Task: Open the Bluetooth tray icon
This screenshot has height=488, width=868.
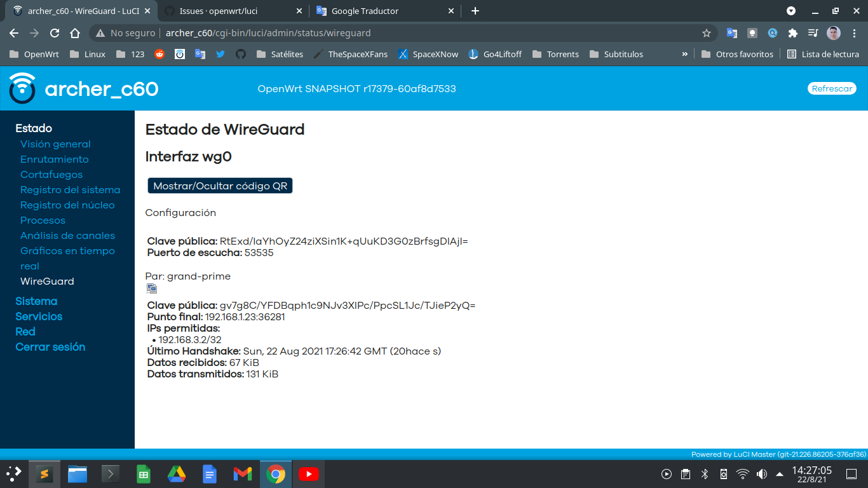Action: click(705, 474)
